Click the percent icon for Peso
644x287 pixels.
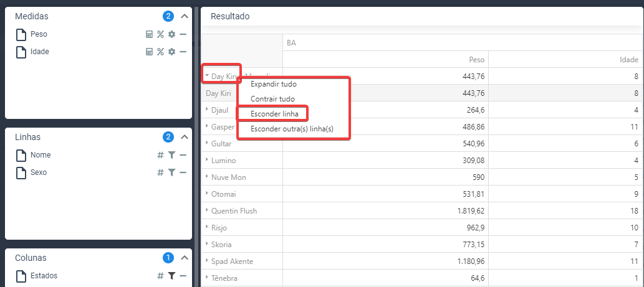click(x=160, y=34)
